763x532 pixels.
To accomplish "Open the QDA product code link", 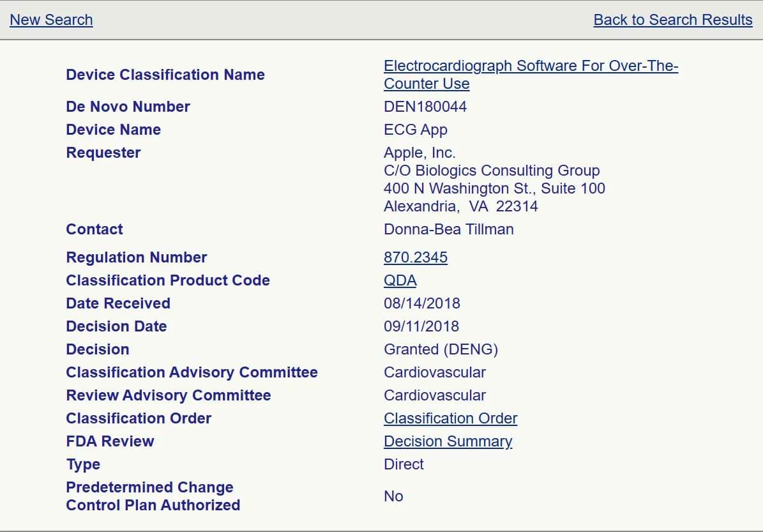I will pyautogui.click(x=400, y=280).
